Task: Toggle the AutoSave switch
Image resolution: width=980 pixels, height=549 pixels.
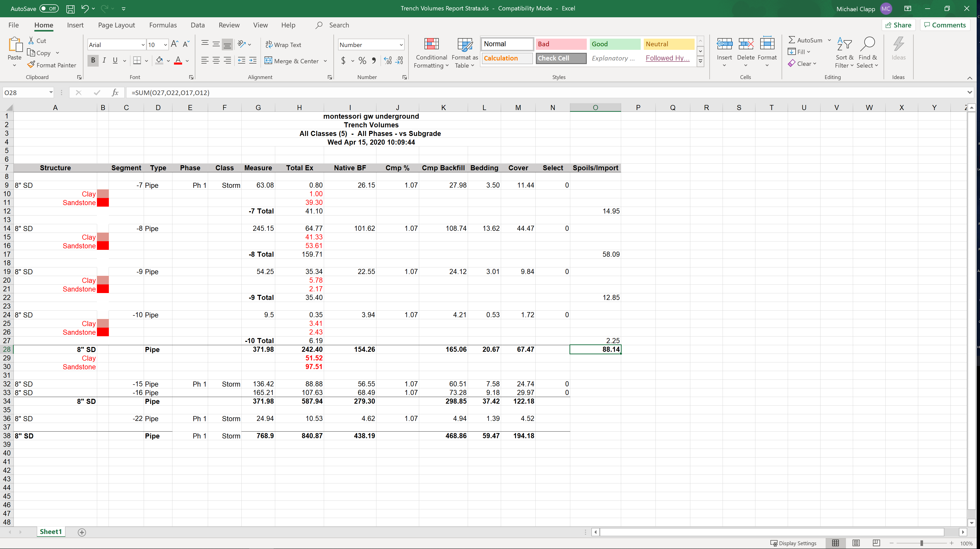Action: pyautogui.click(x=49, y=8)
